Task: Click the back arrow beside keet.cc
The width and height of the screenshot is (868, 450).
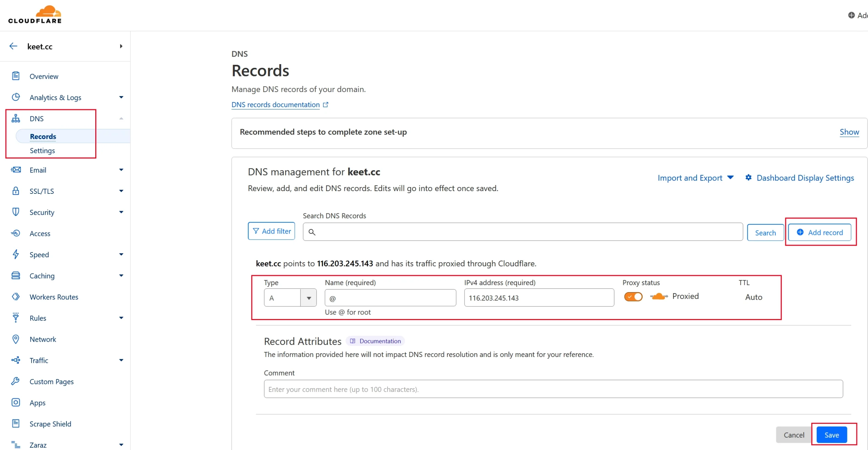Action: pyautogui.click(x=13, y=46)
